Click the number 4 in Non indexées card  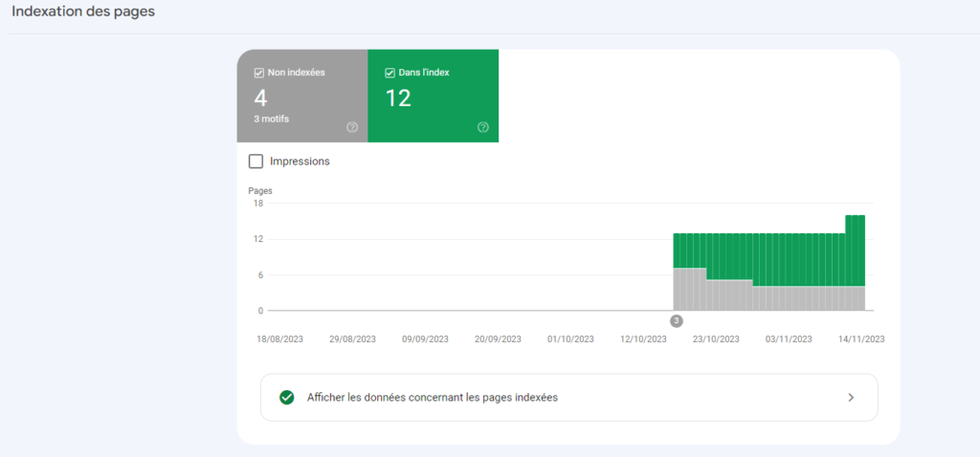pos(260,98)
